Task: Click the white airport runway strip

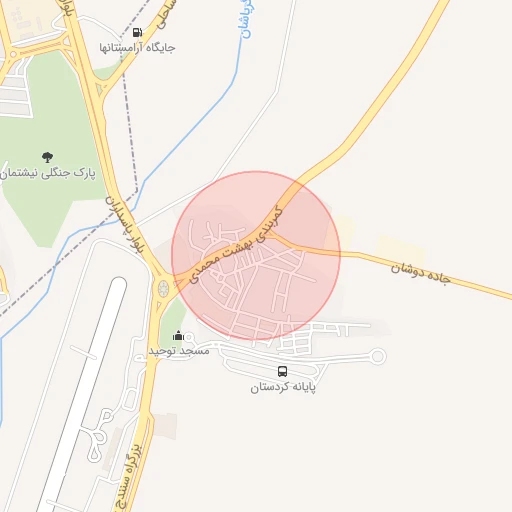Action: [x=83, y=393]
